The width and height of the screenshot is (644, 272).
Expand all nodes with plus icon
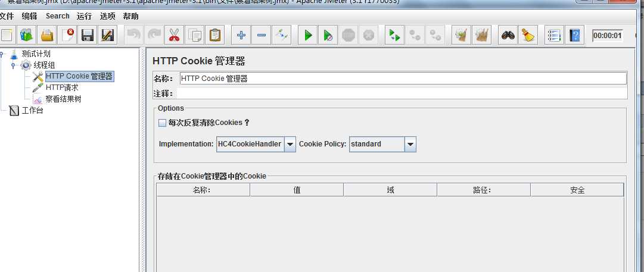pos(241,35)
